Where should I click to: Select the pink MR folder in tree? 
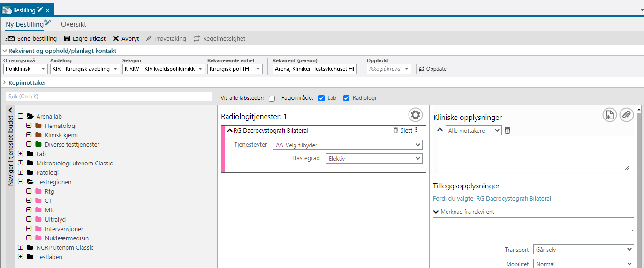point(49,210)
